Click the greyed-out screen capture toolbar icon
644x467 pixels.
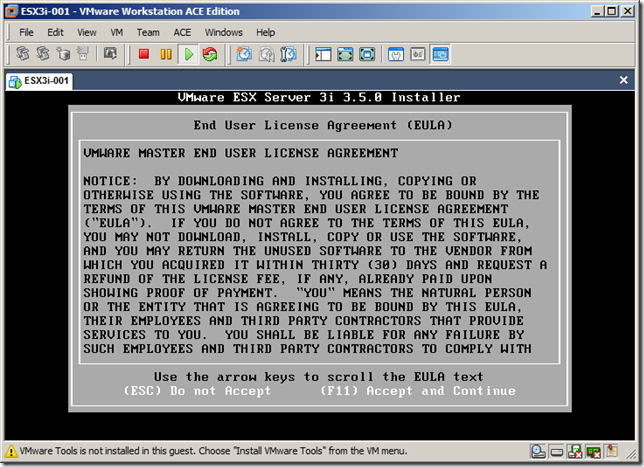(110, 54)
